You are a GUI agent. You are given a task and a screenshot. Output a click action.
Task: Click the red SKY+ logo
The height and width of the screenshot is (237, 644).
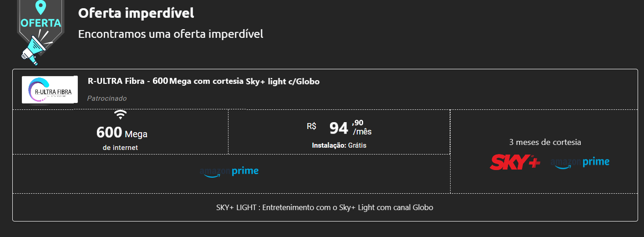(x=515, y=162)
